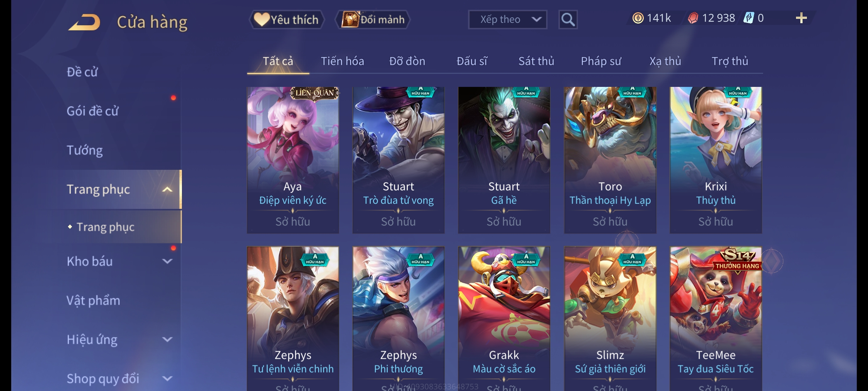This screenshot has width=868, height=391.
Task: Switch to the Sát thủ tab
Action: click(x=536, y=61)
